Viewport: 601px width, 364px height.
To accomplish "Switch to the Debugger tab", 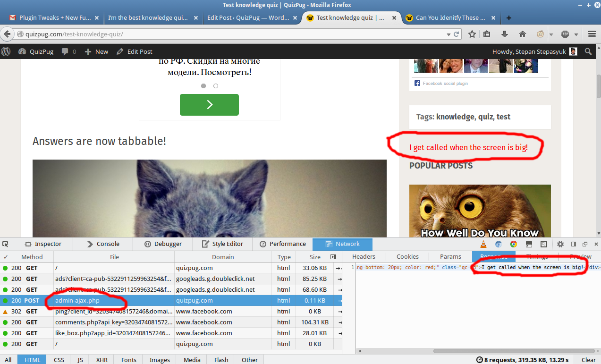I will [163, 244].
